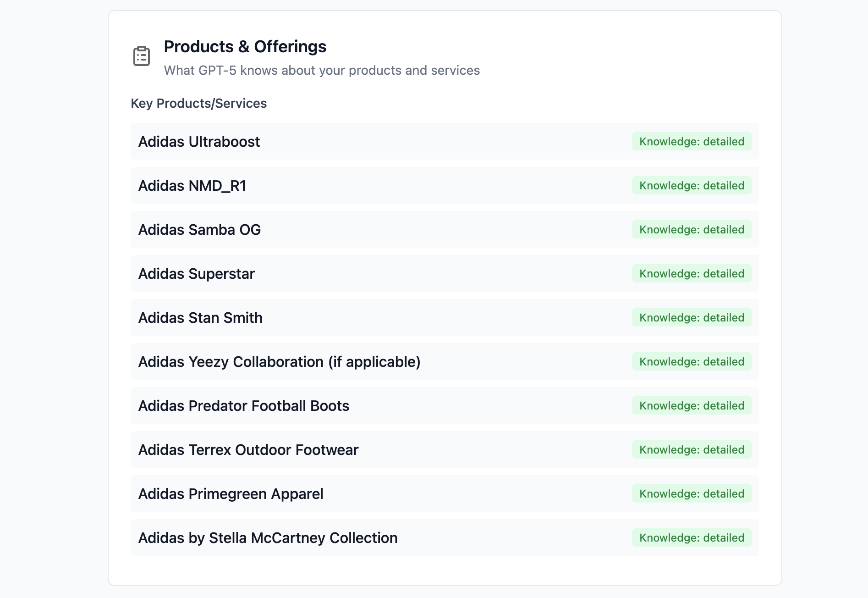Viewport: 868px width, 598px height.
Task: Select the Adidas Superstar product name
Action: coord(197,274)
